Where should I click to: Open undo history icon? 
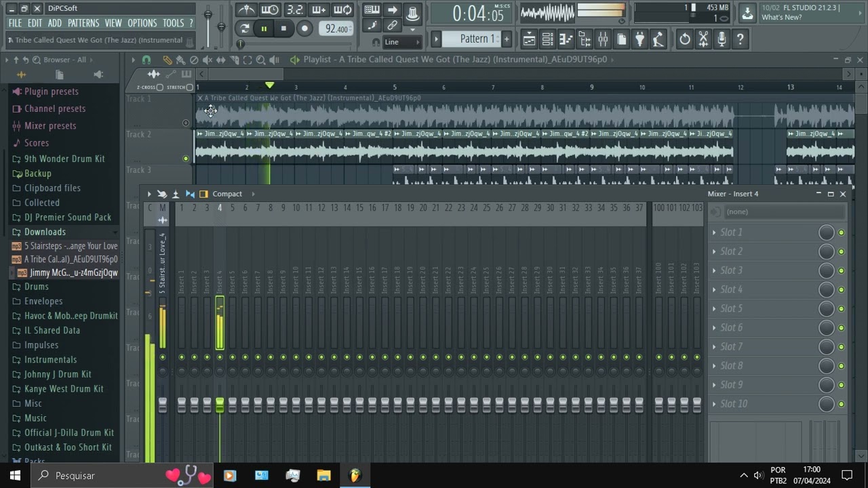point(685,39)
